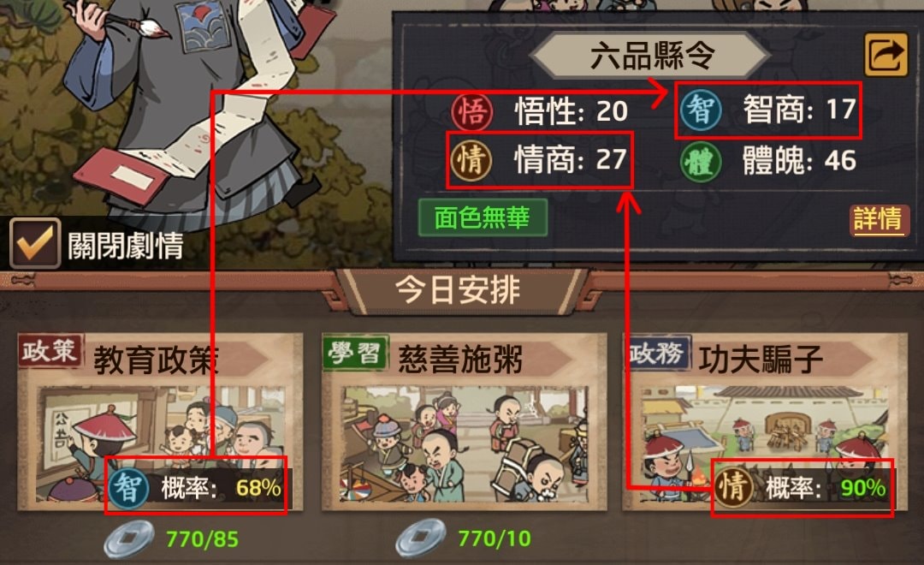Open the 慈善施粥 card illustration
Viewport: 924px width, 565px height.
(x=464, y=444)
